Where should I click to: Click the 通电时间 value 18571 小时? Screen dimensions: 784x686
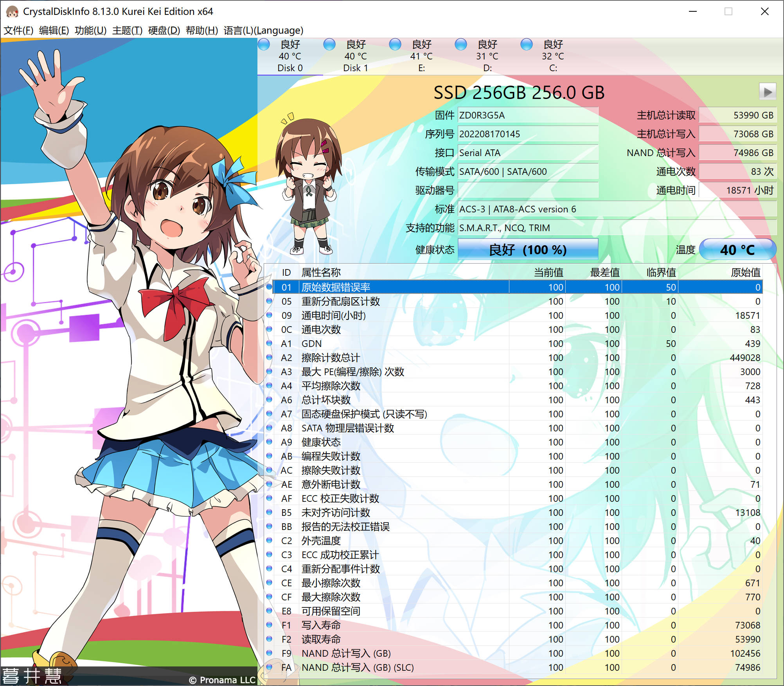(x=737, y=190)
